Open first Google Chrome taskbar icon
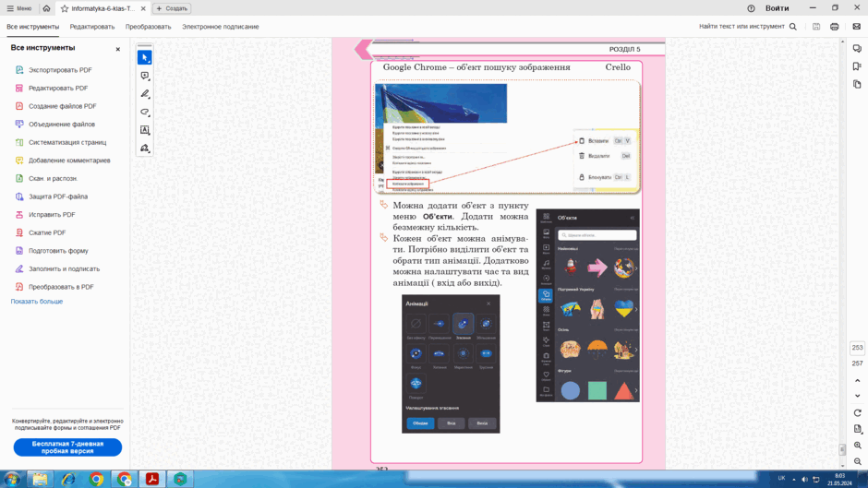Image resolution: width=868 pixels, height=488 pixels. click(96, 479)
